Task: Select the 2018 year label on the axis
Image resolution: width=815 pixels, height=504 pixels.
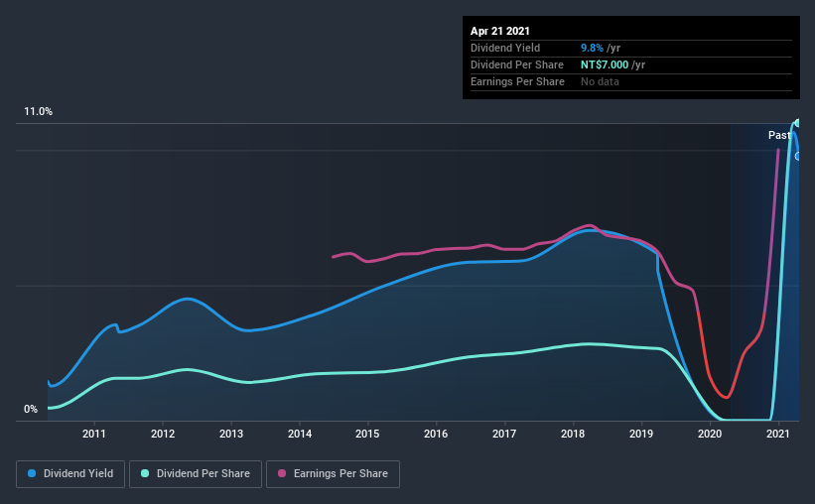Action: (x=573, y=434)
